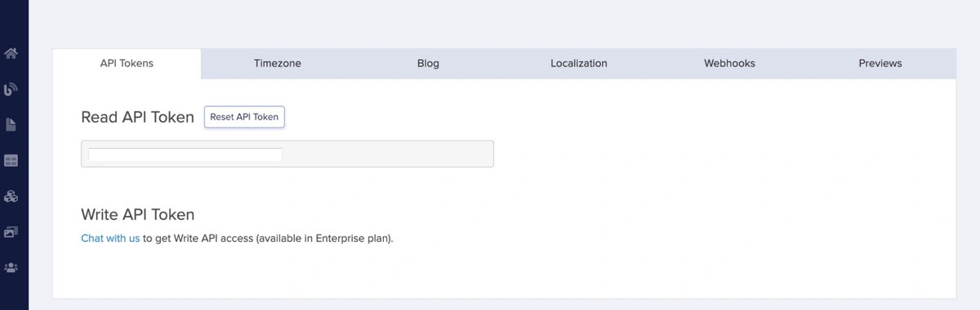Viewport: 980px width, 310px height.
Task: Open the Localization tab
Action: click(579, 63)
